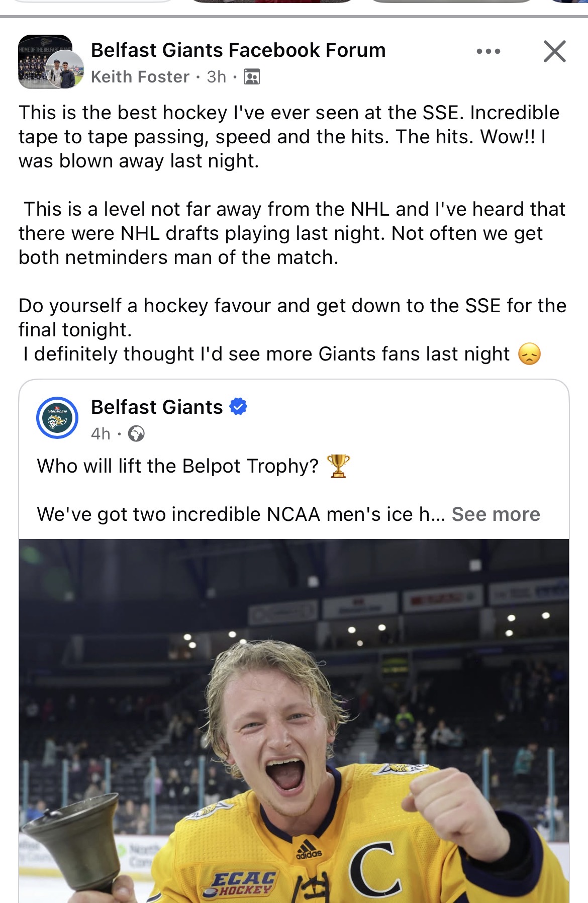588x903 pixels.
Task: Go to the Belfast Giants page name
Action: (x=157, y=407)
